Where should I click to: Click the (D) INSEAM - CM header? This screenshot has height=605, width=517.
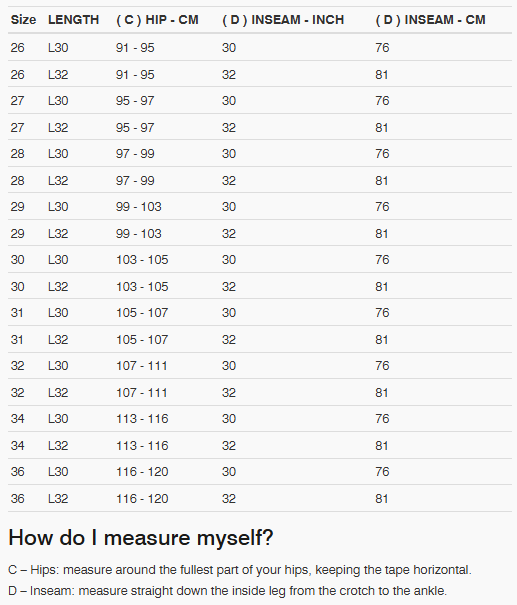click(x=430, y=20)
